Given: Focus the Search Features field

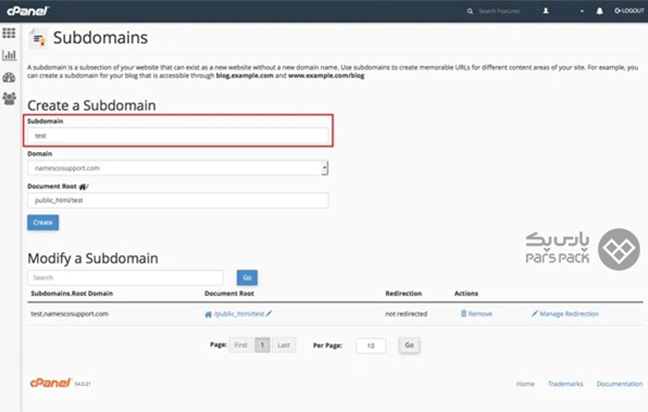Looking at the screenshot, I should click(x=499, y=11).
